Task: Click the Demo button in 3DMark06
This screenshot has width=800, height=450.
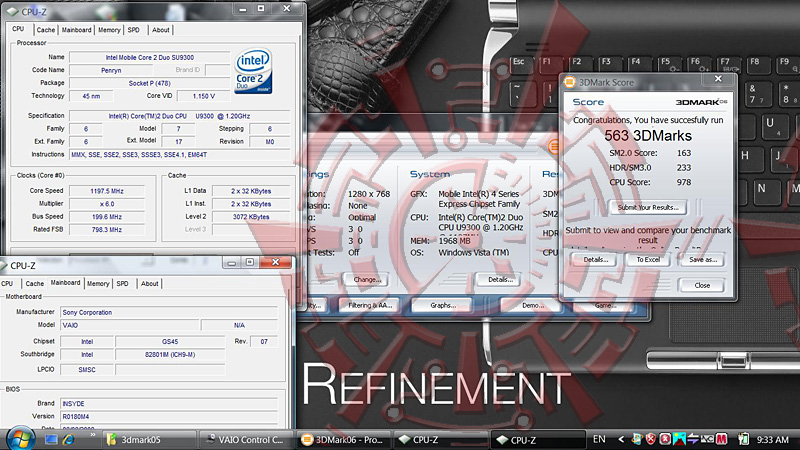Action: [x=532, y=306]
